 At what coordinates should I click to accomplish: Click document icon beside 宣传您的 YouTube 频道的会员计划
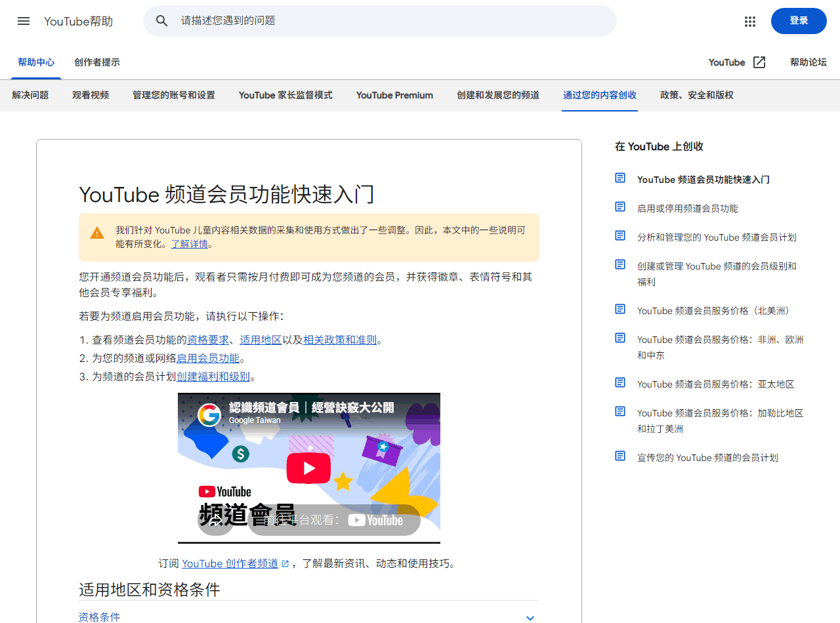pyautogui.click(x=620, y=456)
